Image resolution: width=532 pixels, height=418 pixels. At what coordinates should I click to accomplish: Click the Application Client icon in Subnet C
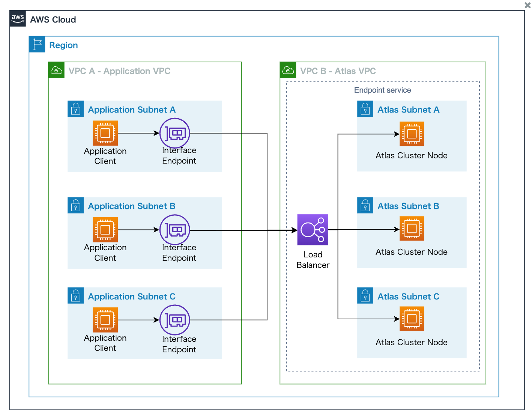105,320
